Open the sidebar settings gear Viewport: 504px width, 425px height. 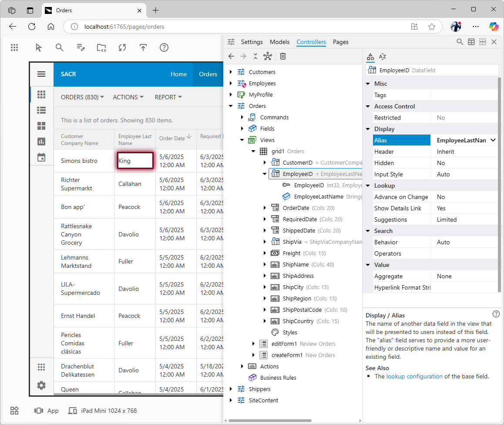click(x=41, y=385)
